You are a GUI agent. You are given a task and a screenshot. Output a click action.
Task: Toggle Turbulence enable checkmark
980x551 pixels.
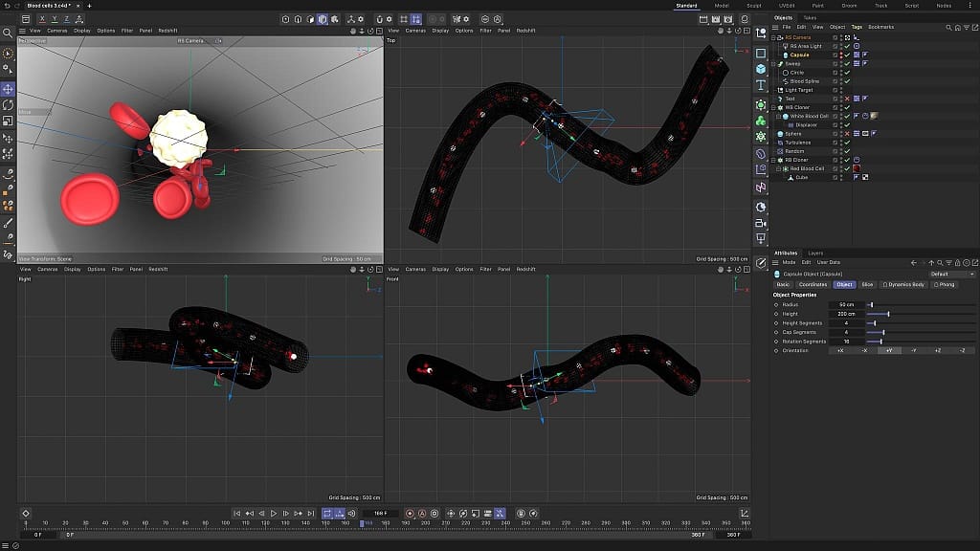848,143
